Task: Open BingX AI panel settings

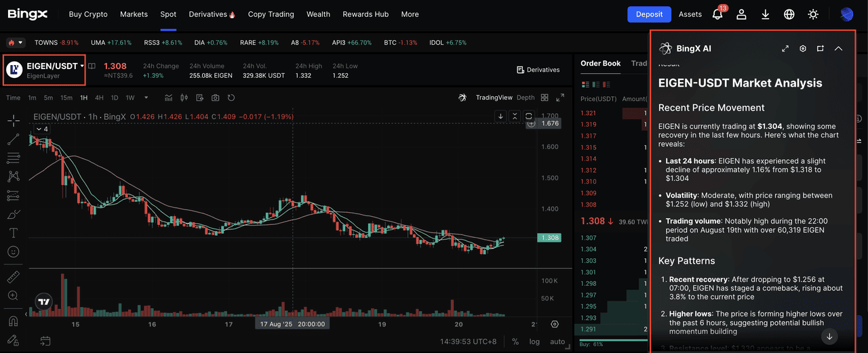Action: pos(803,49)
